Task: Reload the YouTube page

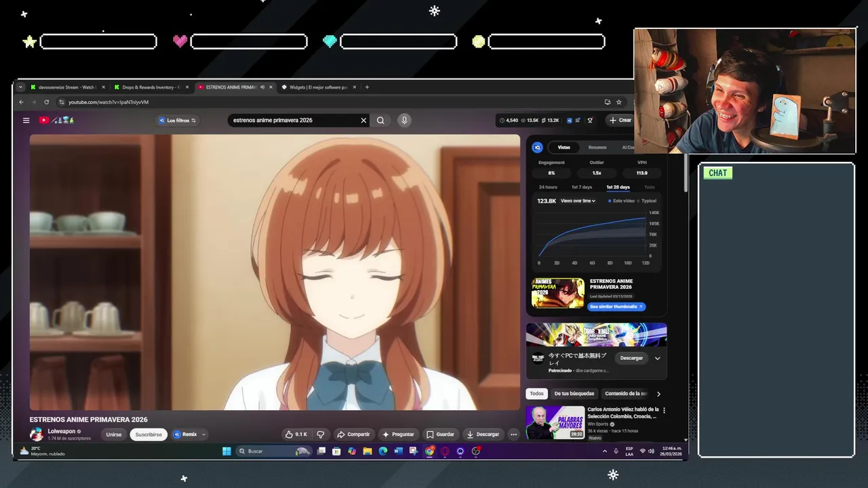Action: click(46, 102)
